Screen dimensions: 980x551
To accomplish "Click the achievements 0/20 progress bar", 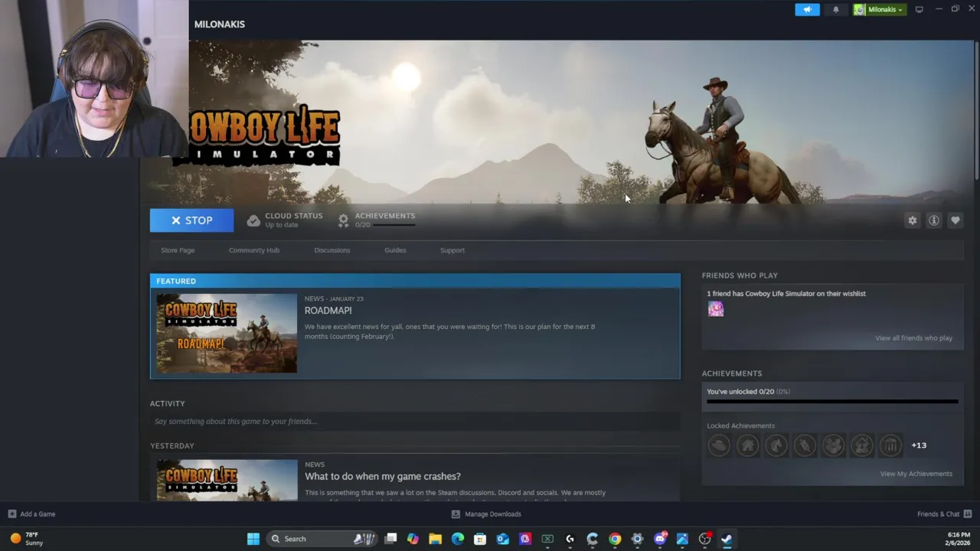I will click(832, 401).
